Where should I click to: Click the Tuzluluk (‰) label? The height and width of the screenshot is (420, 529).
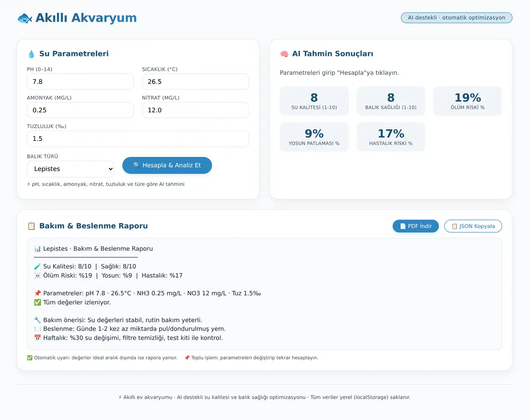(46, 126)
